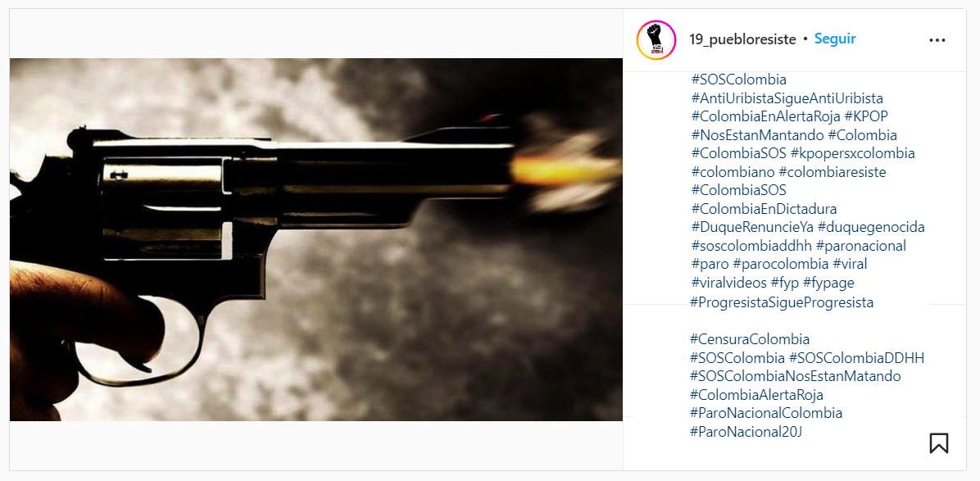Open the 19_puebloresiste username link
This screenshot has height=481, width=980.
click(x=742, y=39)
